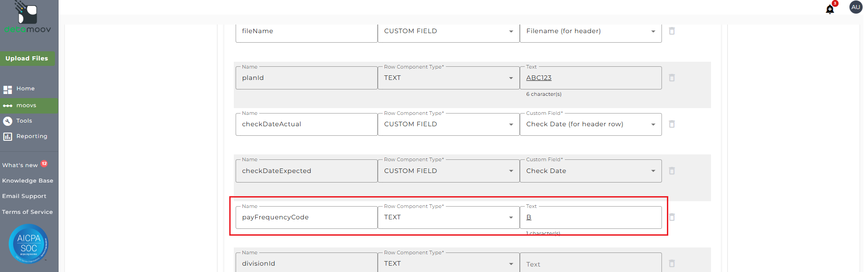Click the AICPA SOC badge
This screenshot has height=272, width=868.
click(x=29, y=244)
